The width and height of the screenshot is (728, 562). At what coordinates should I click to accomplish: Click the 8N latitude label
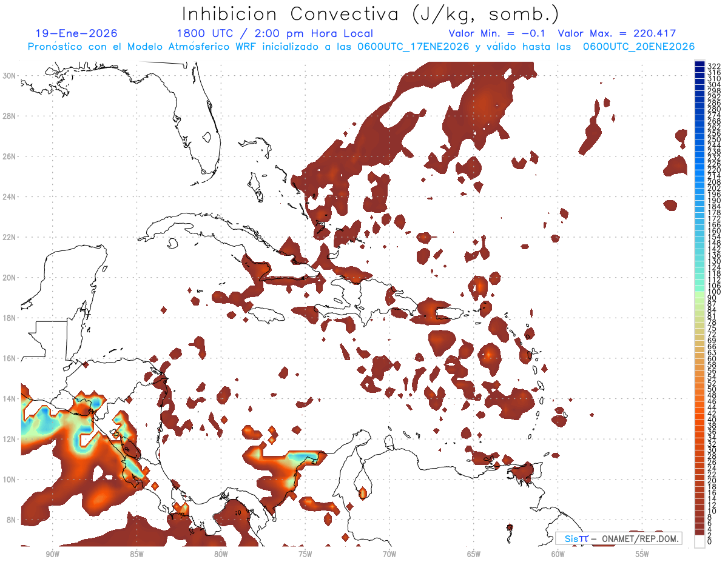point(12,520)
